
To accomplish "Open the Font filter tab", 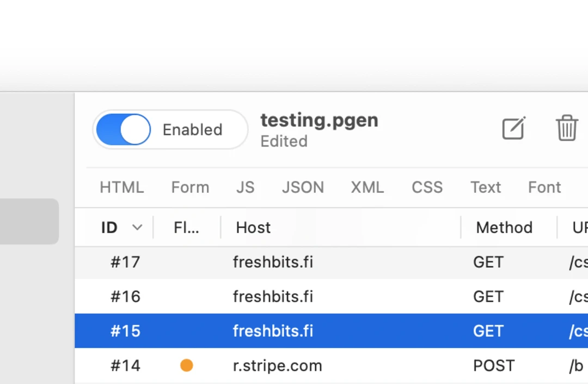I will tap(544, 187).
